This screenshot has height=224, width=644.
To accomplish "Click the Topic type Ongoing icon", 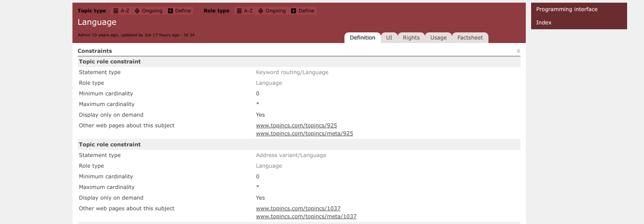I will point(137,11).
